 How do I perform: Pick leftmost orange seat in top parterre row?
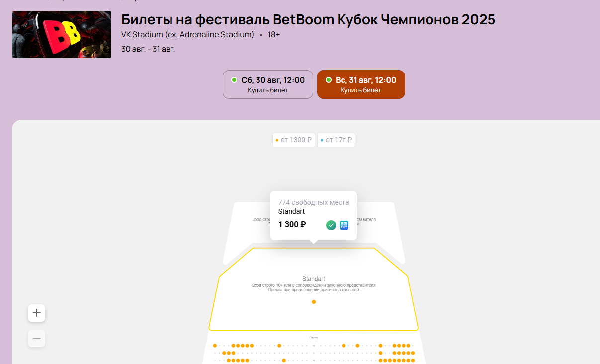pyautogui.click(x=215, y=345)
